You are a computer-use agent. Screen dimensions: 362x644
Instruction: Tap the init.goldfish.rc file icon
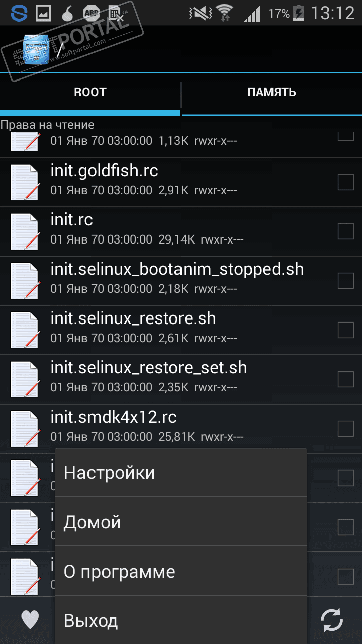(25, 182)
